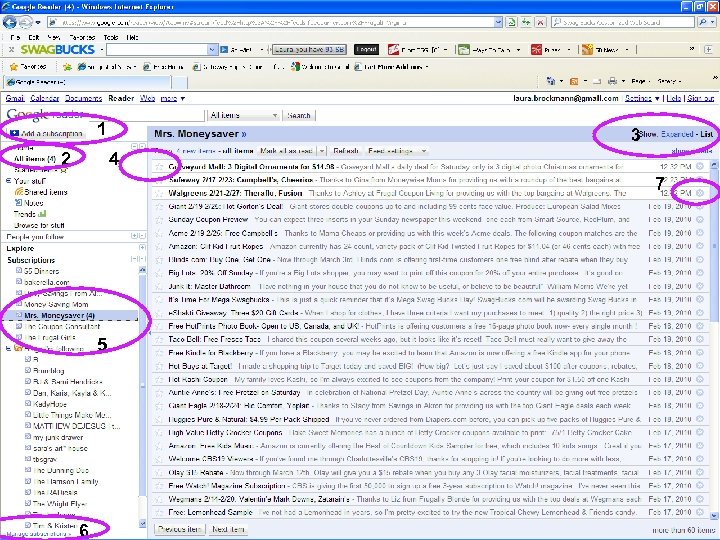Select Money Saving Mom subscription
Screen dimensions: 720x540
[x=56, y=304]
